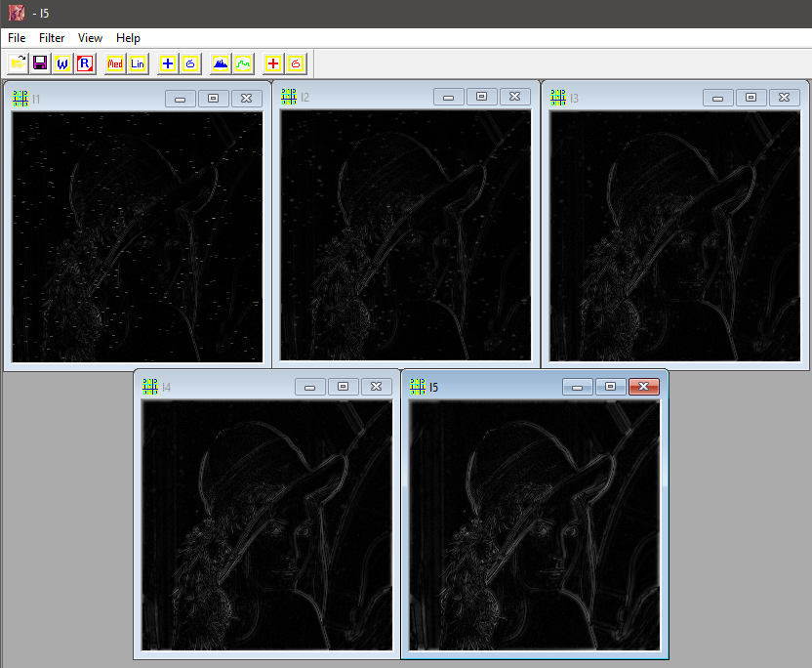The image size is (812, 668).
Task: Open the View menu
Action: coord(90,38)
